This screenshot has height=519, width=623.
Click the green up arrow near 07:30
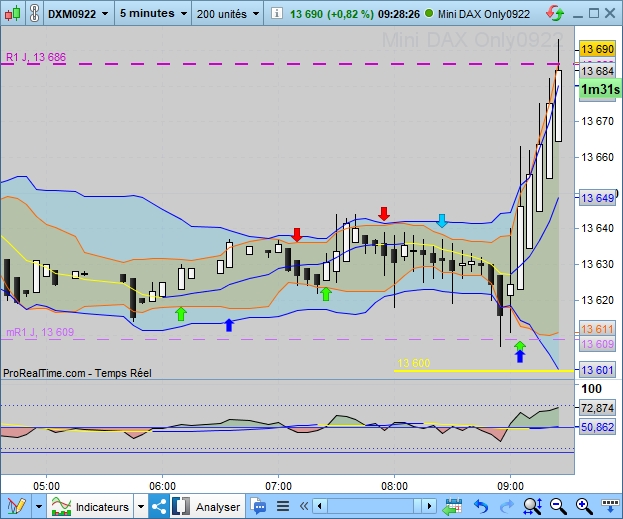click(x=326, y=294)
